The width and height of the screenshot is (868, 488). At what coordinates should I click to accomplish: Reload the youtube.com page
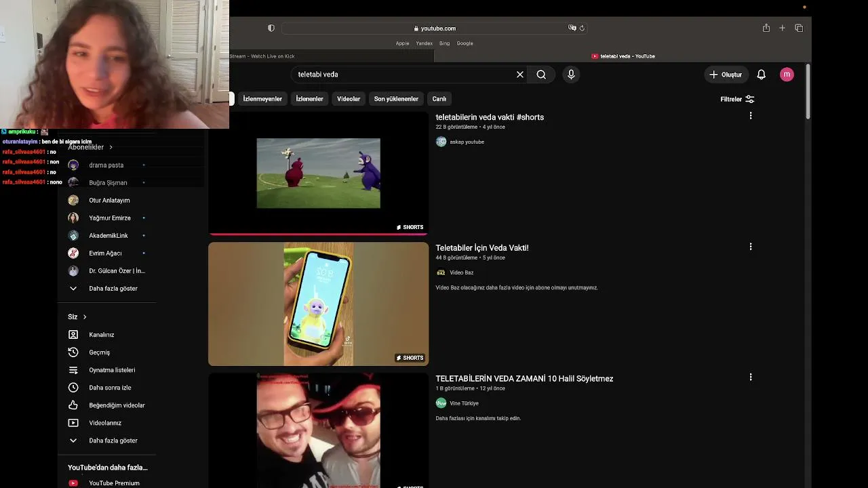[582, 28]
